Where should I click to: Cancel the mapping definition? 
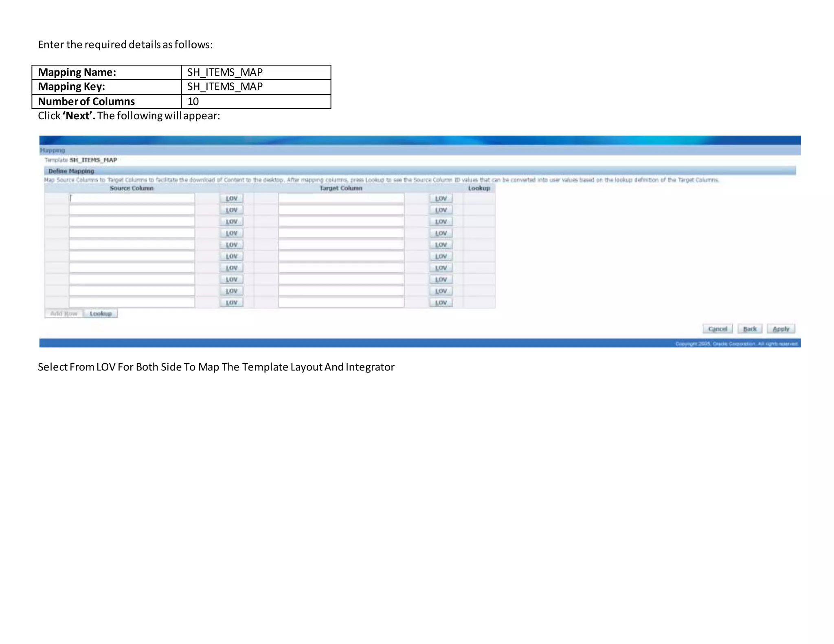point(718,329)
